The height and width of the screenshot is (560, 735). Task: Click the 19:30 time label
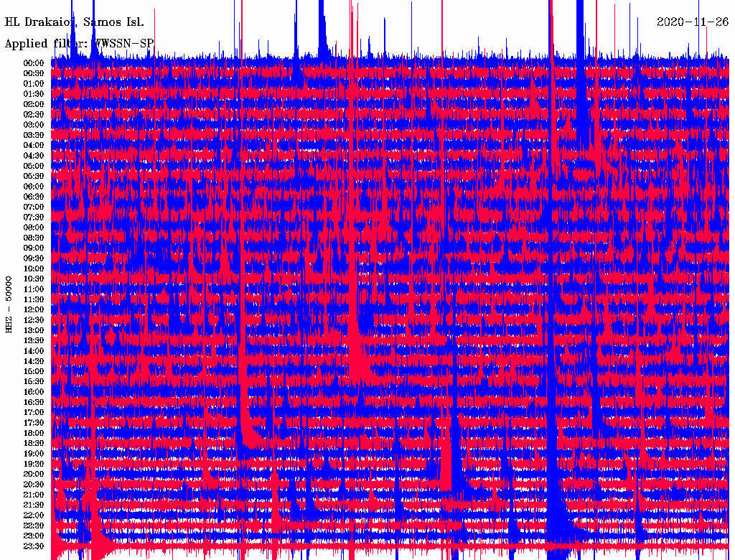pos(34,464)
